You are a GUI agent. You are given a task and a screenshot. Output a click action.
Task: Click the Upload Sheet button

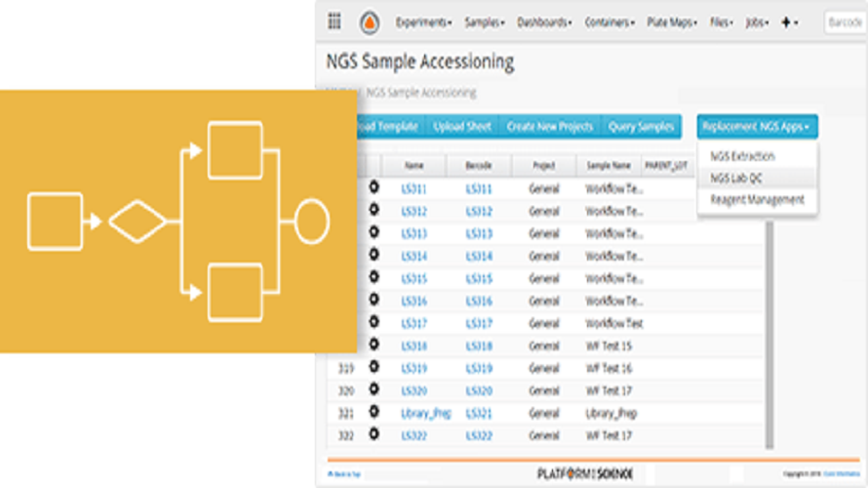[462, 126]
